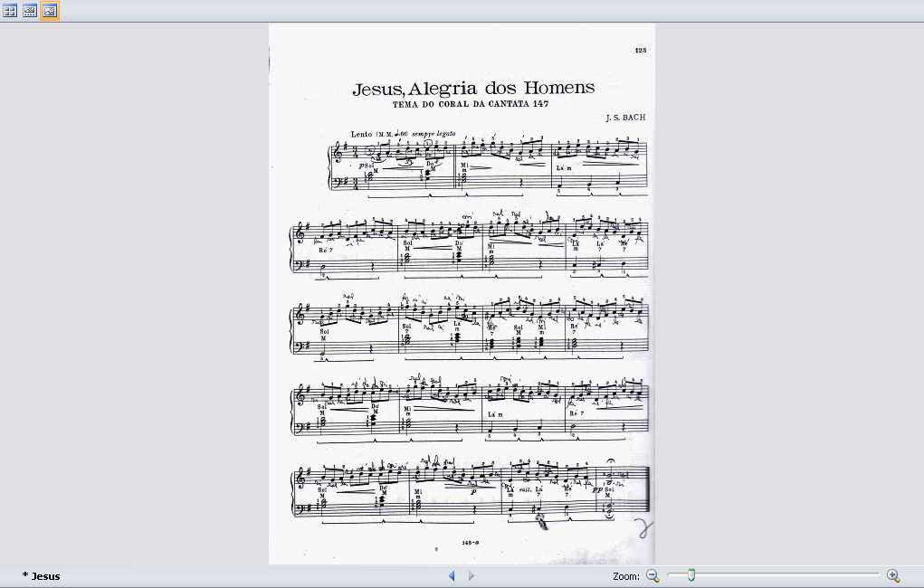
Task: Click the "Jesus, Alegria dos Homens" title
Action: 473,89
